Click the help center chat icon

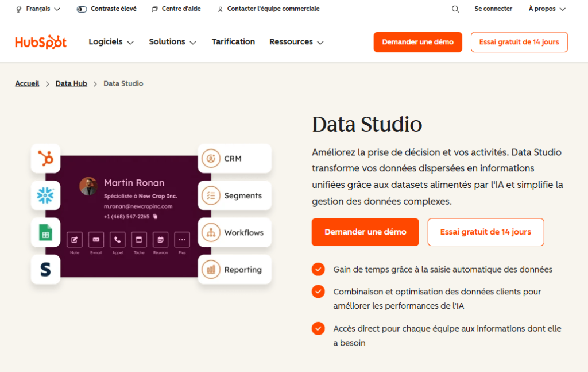(154, 9)
